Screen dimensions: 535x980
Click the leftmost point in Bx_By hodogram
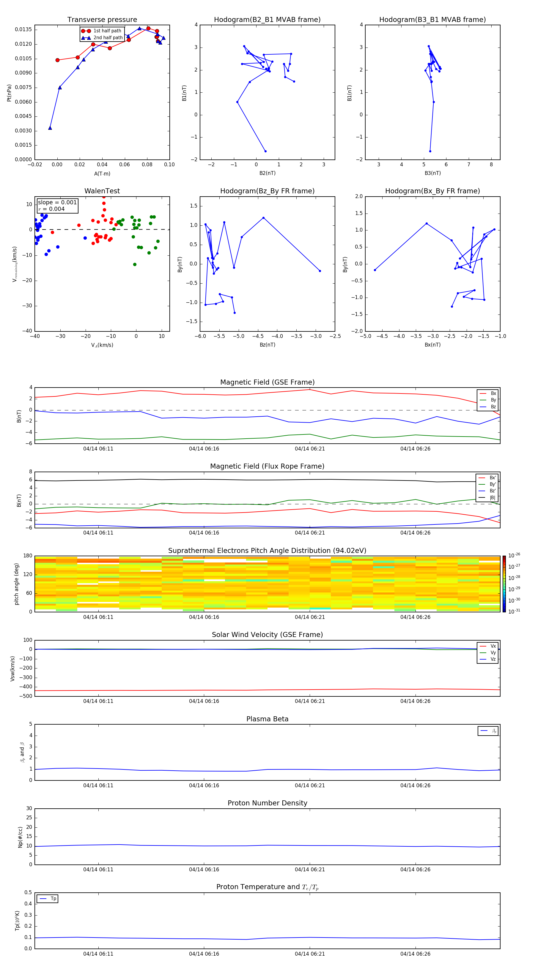pyautogui.click(x=375, y=270)
